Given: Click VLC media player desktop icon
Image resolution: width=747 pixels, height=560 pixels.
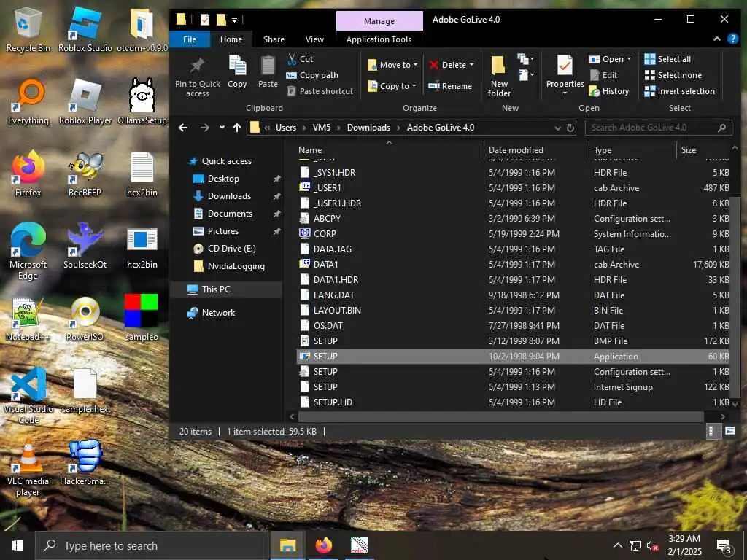Looking at the screenshot, I should tap(28, 469).
